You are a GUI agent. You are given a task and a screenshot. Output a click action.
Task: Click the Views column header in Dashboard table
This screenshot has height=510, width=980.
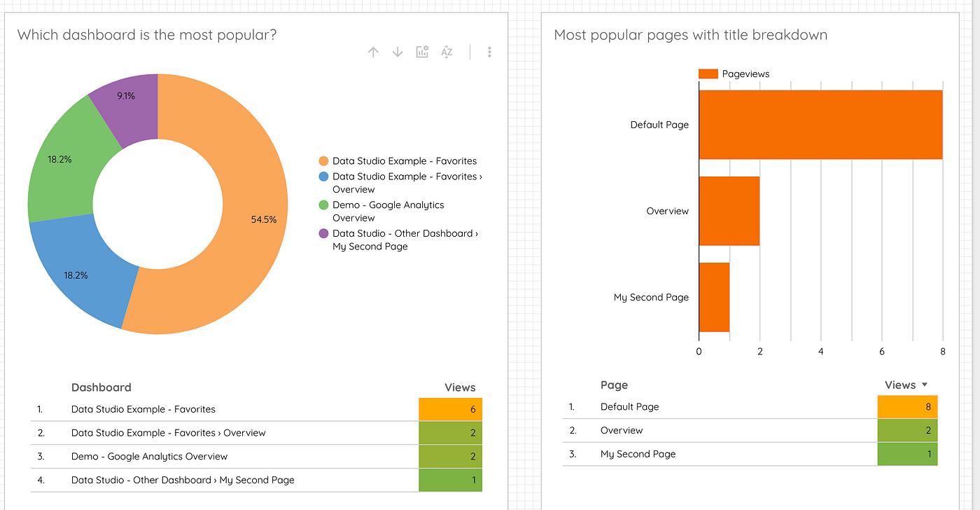pos(460,387)
